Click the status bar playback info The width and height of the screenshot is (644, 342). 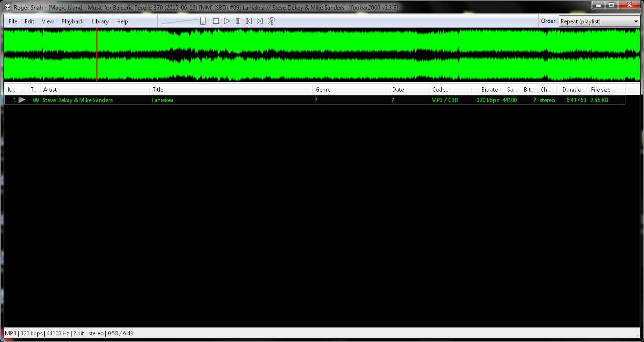(69, 333)
